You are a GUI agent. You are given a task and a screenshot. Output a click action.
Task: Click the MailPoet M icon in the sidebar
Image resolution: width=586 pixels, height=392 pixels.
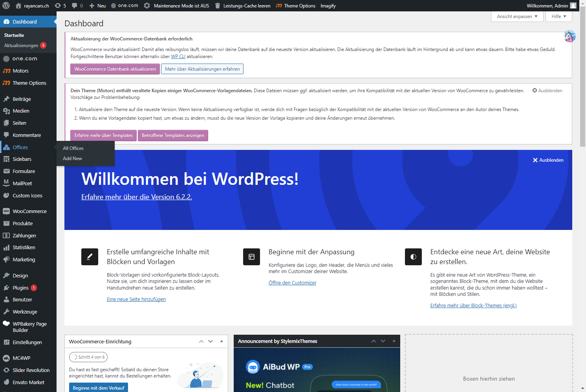tap(6, 183)
